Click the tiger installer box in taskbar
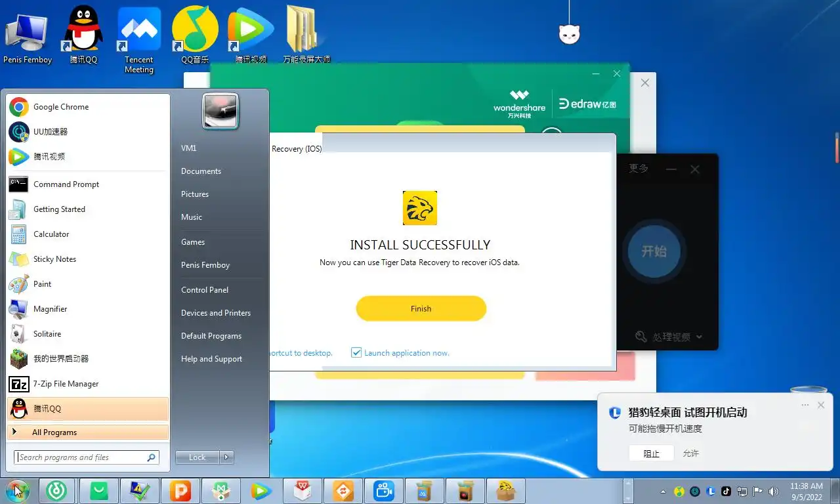840x504 pixels. pyautogui.click(x=506, y=490)
